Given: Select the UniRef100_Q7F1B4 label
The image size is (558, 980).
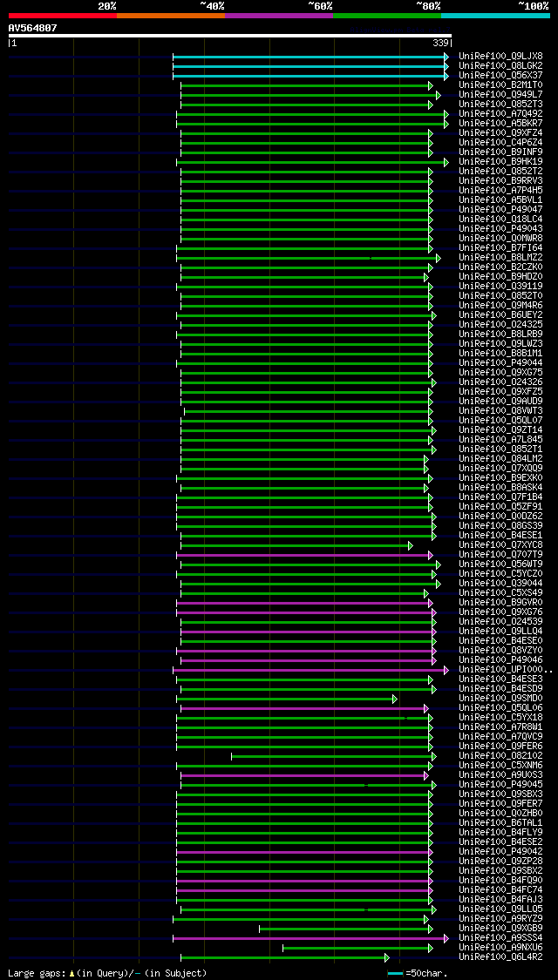Looking at the screenshot, I should point(500,497).
